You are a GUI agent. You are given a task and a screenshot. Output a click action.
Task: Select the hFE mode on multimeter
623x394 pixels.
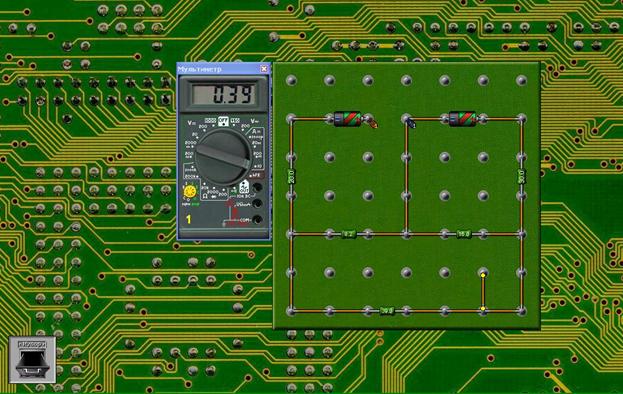(x=257, y=174)
